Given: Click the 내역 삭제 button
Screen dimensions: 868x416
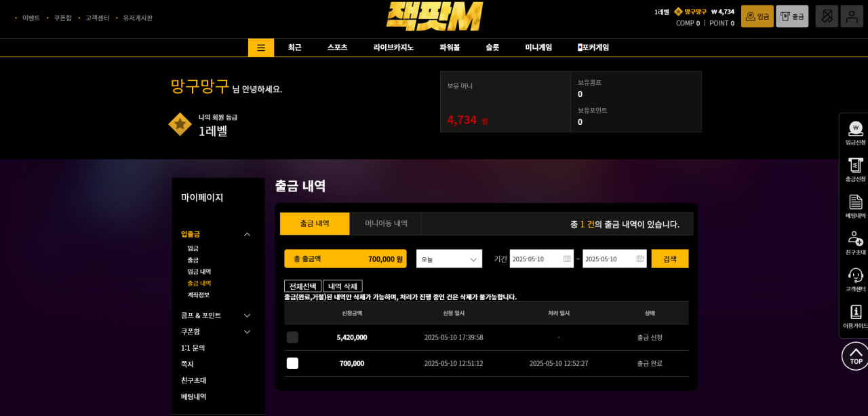Looking at the screenshot, I should click(x=342, y=286).
